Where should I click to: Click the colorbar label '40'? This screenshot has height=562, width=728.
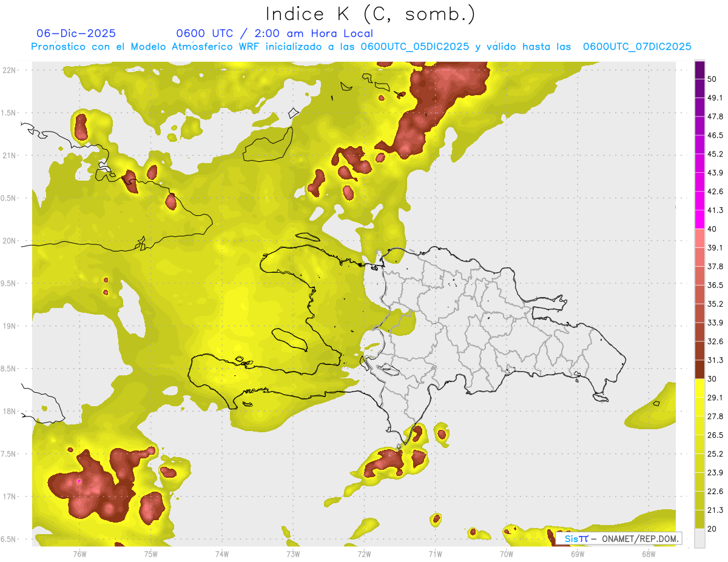tap(712, 229)
